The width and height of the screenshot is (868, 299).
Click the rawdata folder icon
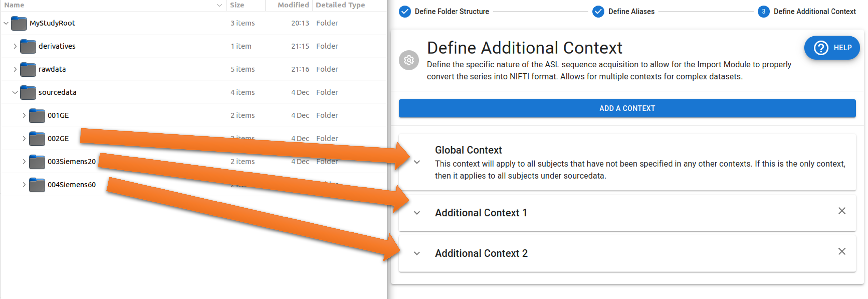28,69
